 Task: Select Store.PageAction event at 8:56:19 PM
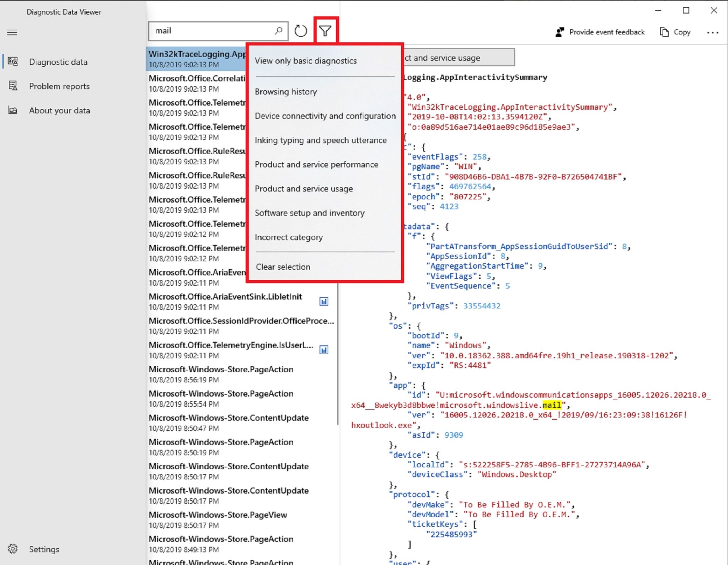241,374
